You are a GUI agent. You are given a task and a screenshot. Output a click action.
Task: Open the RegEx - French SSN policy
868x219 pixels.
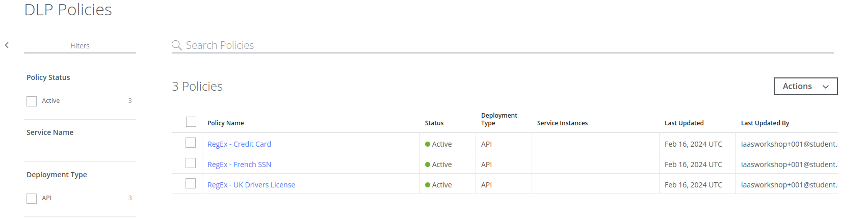click(239, 165)
